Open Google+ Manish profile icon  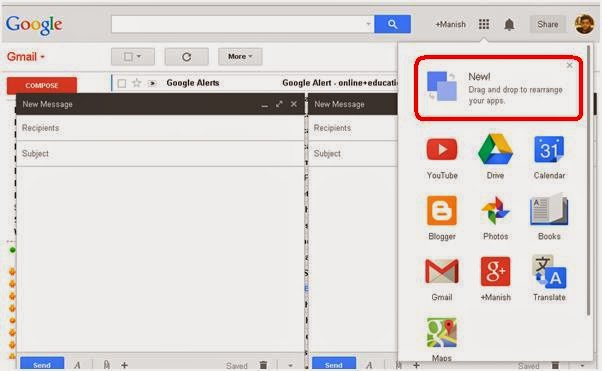click(x=495, y=271)
